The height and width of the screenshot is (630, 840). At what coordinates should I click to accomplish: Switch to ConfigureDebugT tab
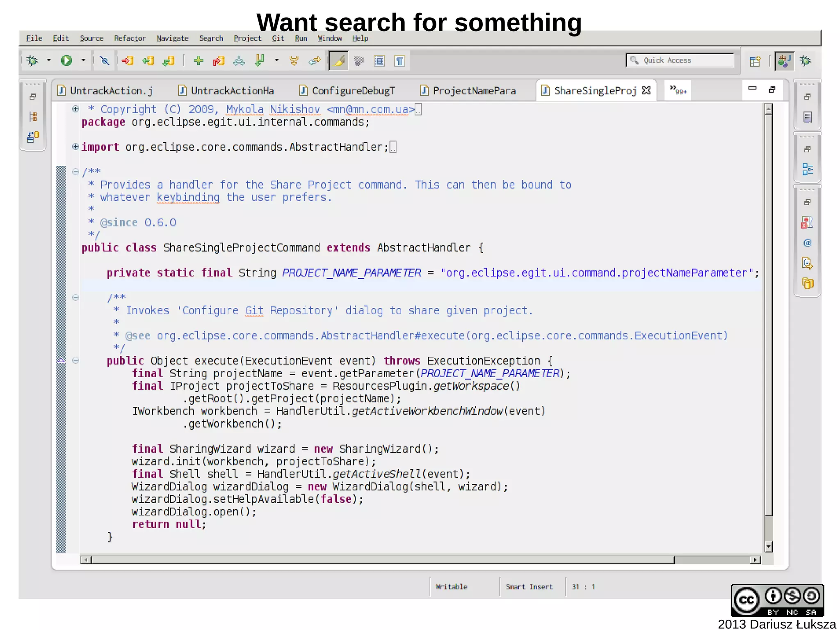(353, 91)
